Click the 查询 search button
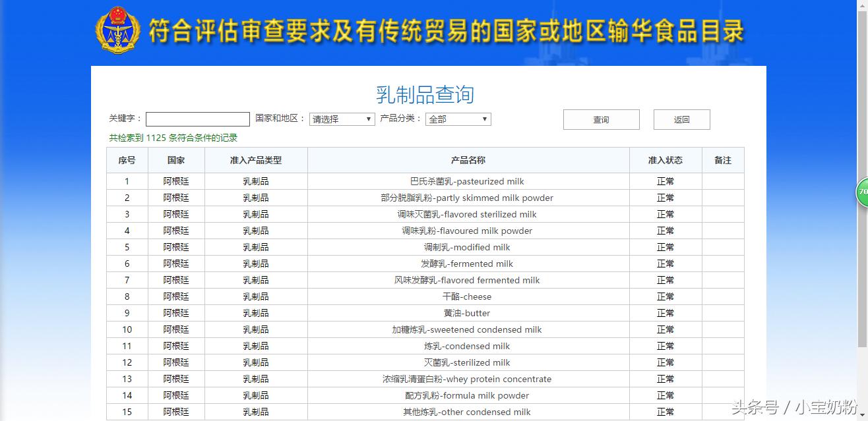 coord(600,119)
